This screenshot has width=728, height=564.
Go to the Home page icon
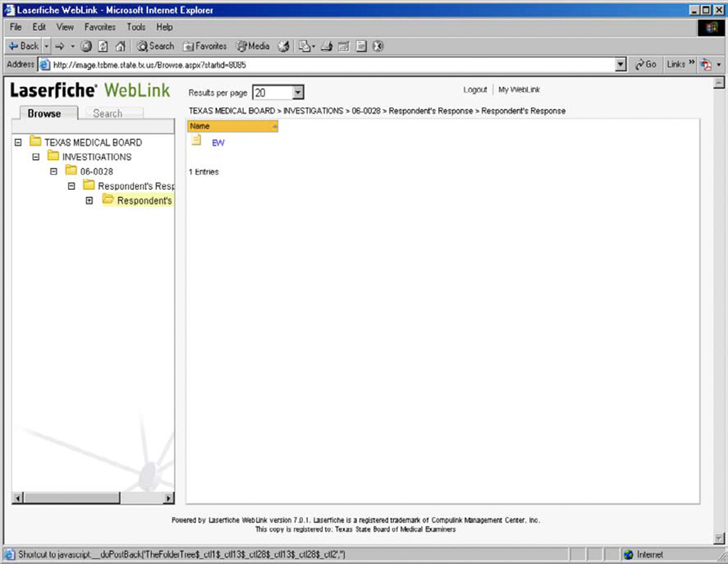pyautogui.click(x=119, y=46)
